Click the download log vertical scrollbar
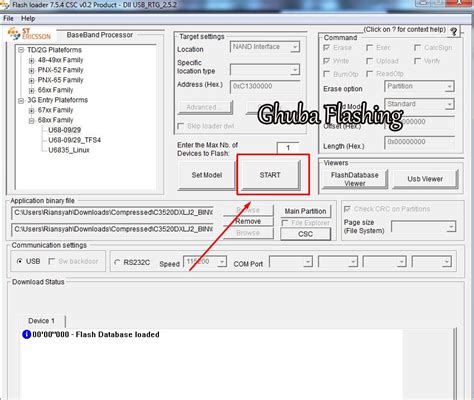474x400 pixels. click(455, 363)
